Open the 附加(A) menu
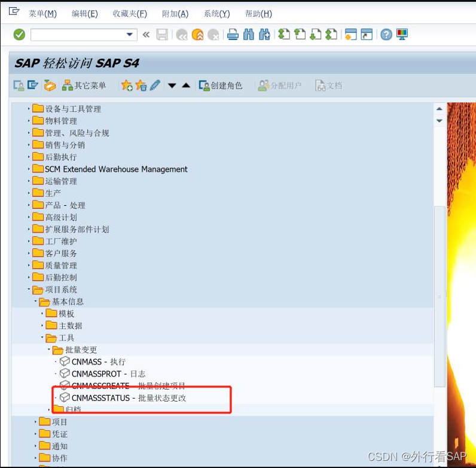 tap(175, 14)
